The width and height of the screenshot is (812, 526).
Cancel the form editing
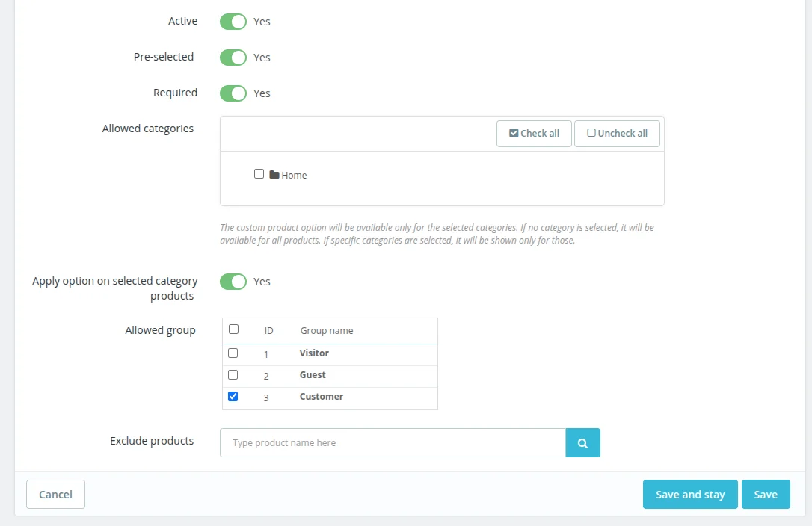coord(55,495)
